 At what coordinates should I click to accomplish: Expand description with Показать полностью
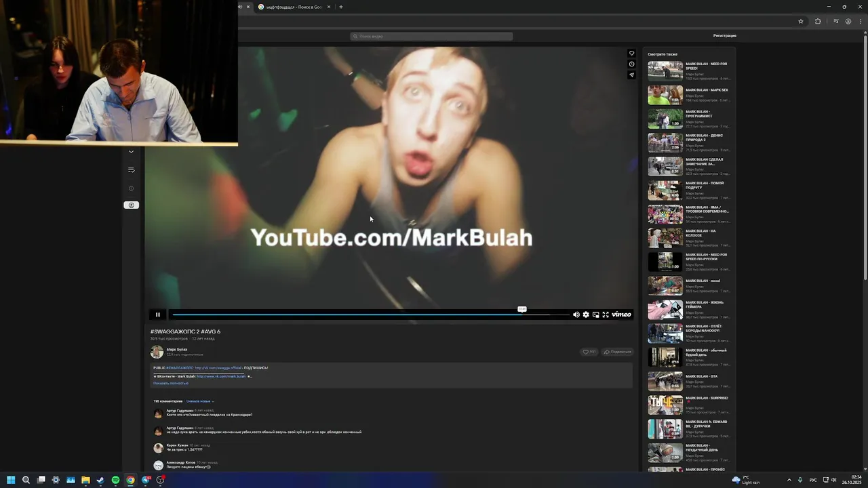pyautogui.click(x=171, y=383)
